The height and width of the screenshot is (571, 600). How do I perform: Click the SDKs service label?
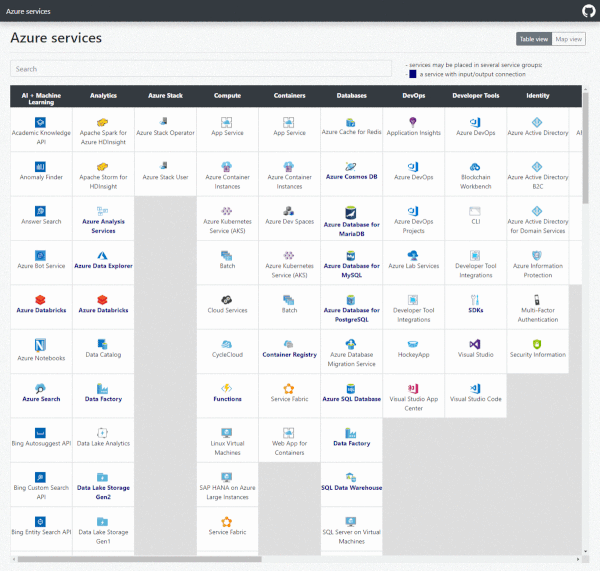476,310
